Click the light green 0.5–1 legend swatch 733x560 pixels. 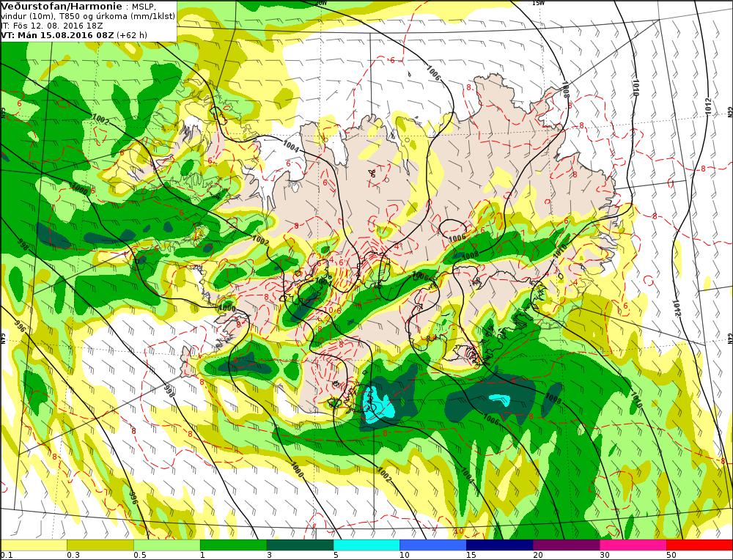[167, 545]
